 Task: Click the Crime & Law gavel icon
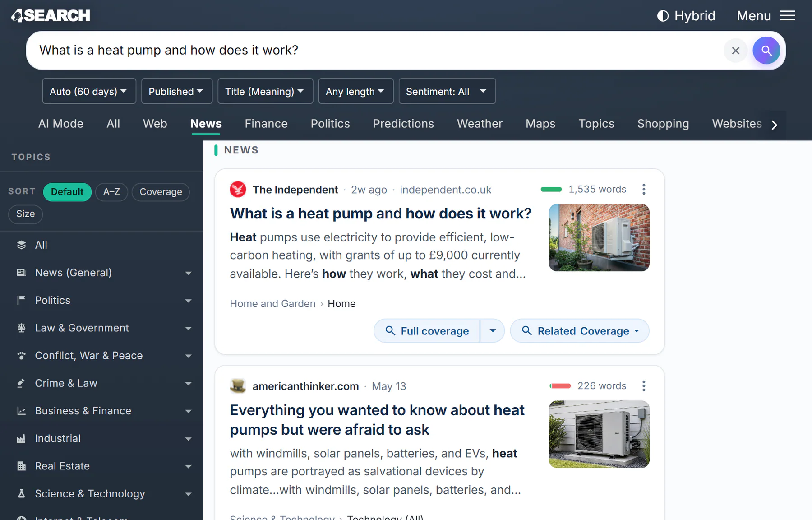click(x=21, y=383)
